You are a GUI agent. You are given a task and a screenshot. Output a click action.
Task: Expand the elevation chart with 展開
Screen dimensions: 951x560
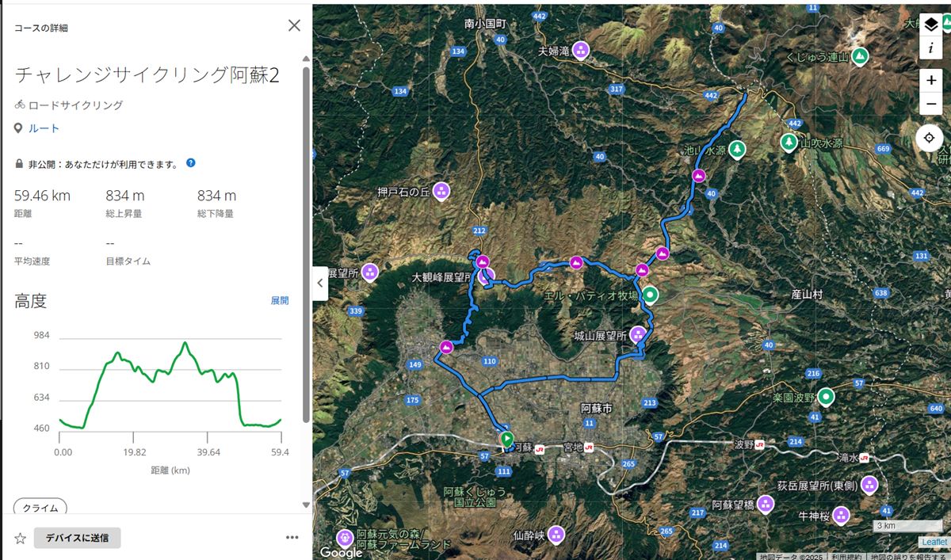280,301
